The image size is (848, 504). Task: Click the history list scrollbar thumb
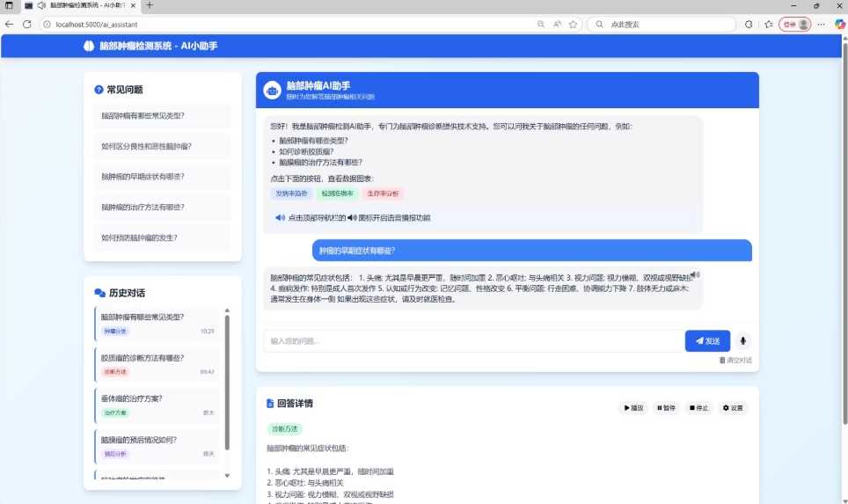pyautogui.click(x=227, y=383)
